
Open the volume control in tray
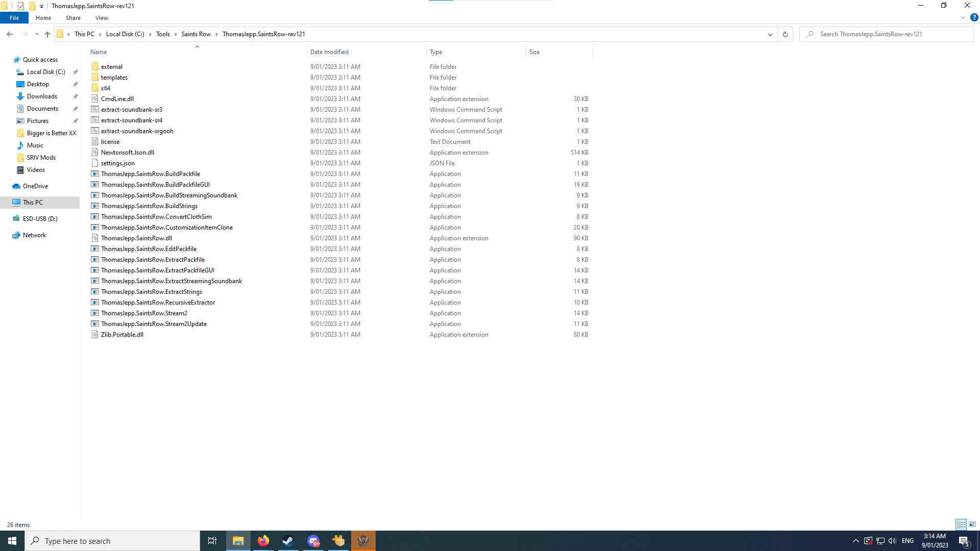(x=892, y=541)
